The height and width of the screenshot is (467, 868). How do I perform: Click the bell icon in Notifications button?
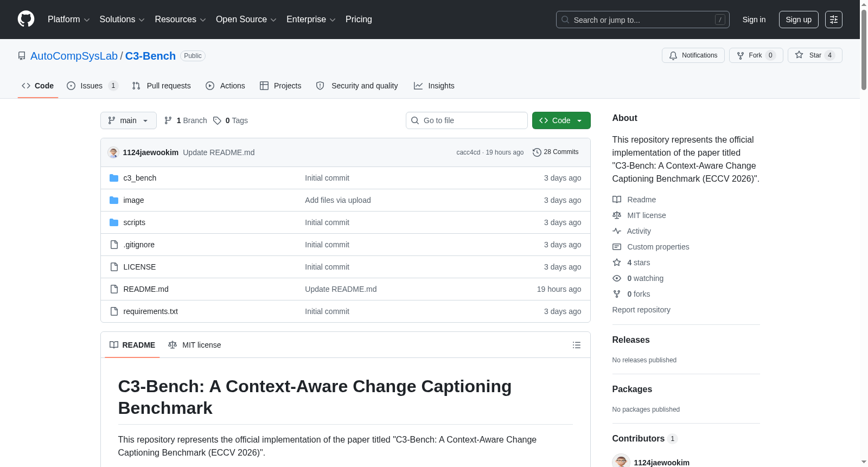pos(673,55)
